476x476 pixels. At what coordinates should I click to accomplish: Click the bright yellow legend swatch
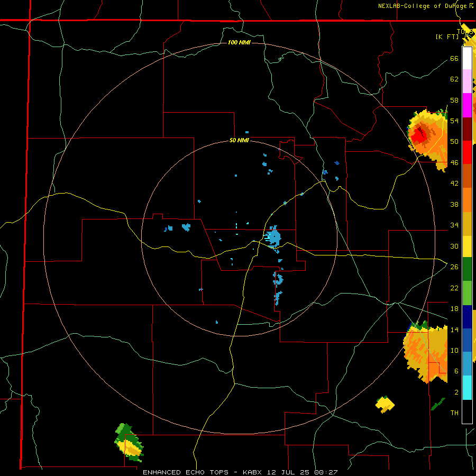[x=467, y=246]
